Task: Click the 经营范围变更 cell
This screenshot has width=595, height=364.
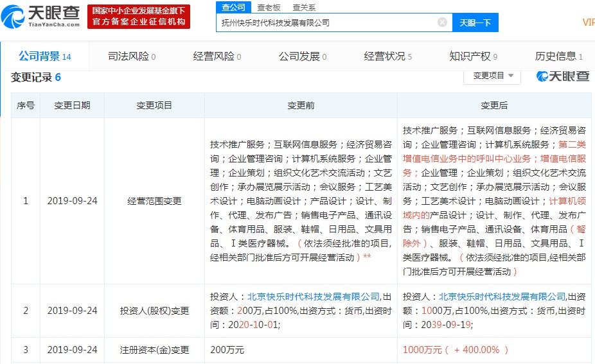Action: coord(154,201)
